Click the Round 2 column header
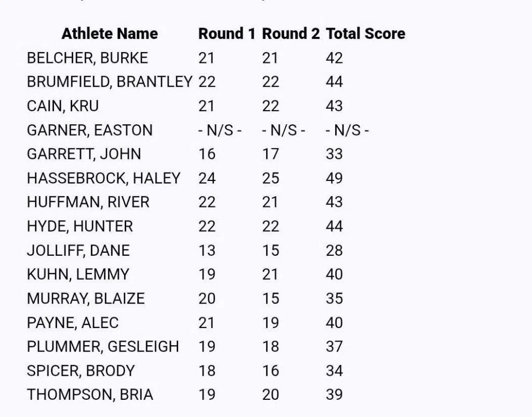 pos(291,34)
